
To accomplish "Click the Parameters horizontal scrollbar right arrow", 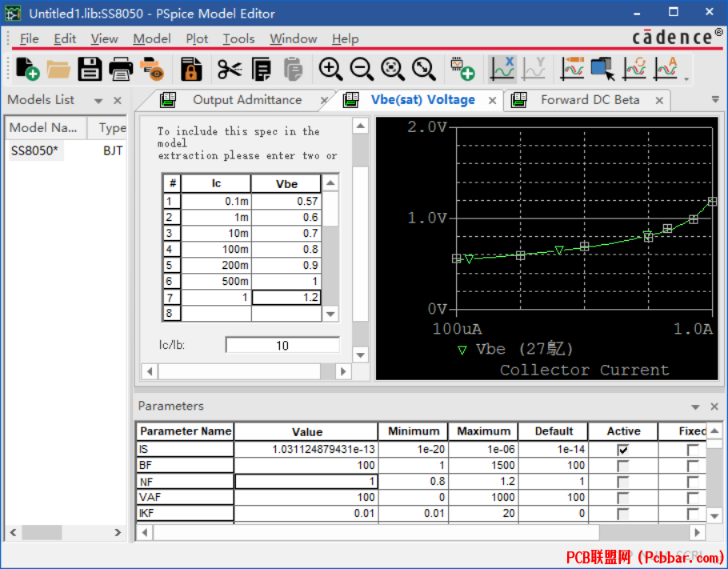I will pyautogui.click(x=697, y=532).
